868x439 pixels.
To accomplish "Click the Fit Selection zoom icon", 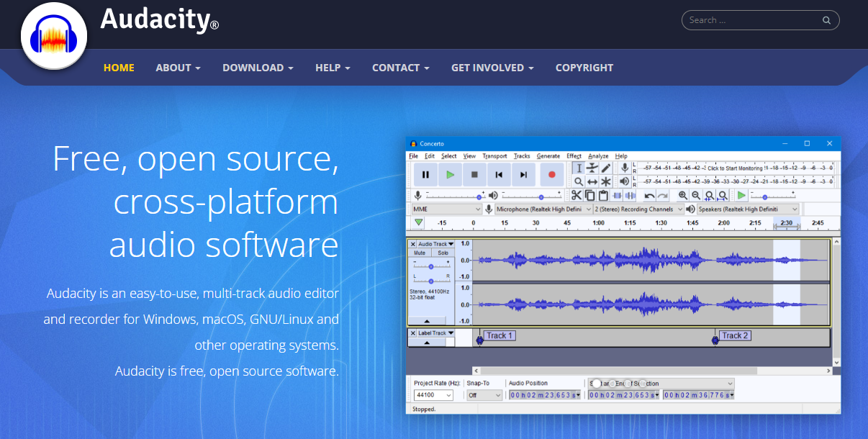I will coord(710,195).
